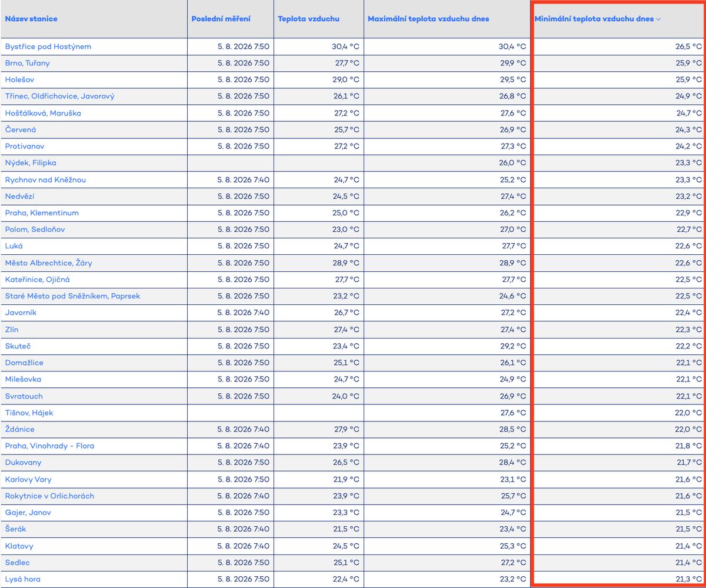Sort by Poslední měření column header
Screen dimensions: 706x588
click(x=221, y=19)
